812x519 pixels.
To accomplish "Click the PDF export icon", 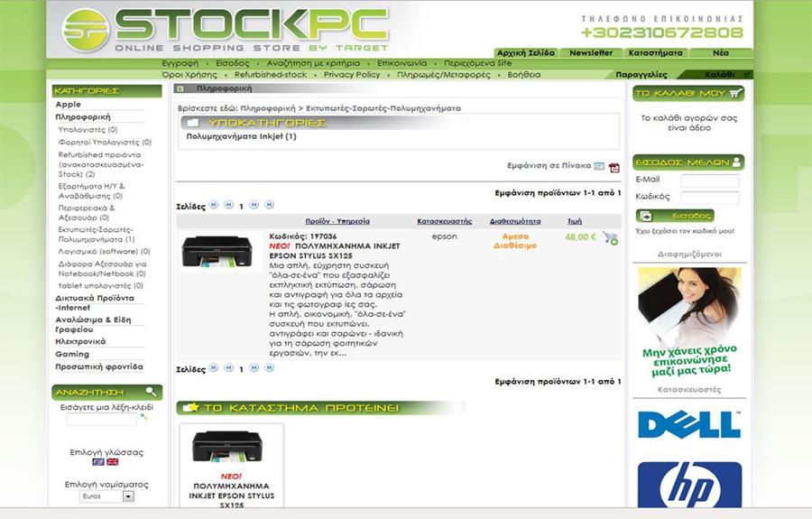I will pos(614,167).
